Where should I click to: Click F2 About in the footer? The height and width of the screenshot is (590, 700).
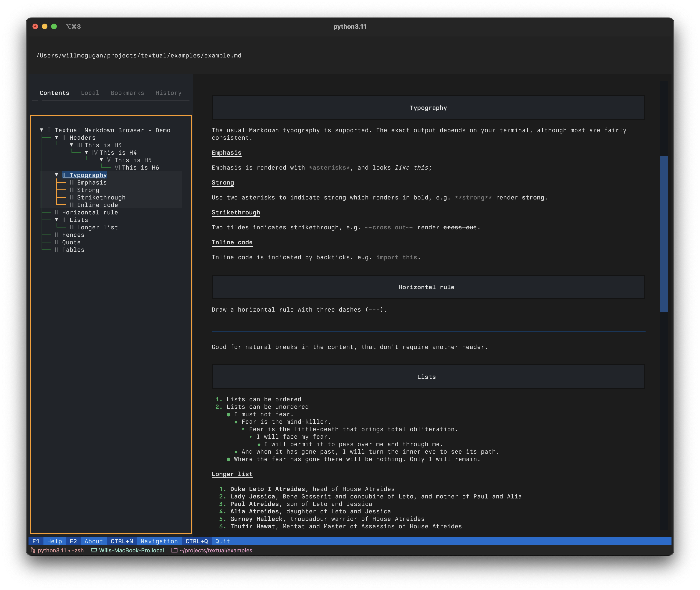point(86,541)
